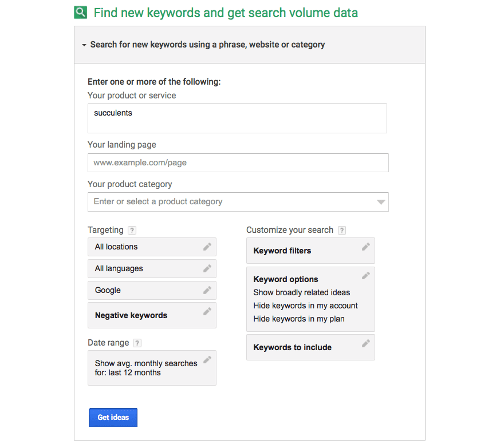Open the Google network editor pencil icon
The height and width of the screenshot is (448, 504).
pyautogui.click(x=208, y=290)
